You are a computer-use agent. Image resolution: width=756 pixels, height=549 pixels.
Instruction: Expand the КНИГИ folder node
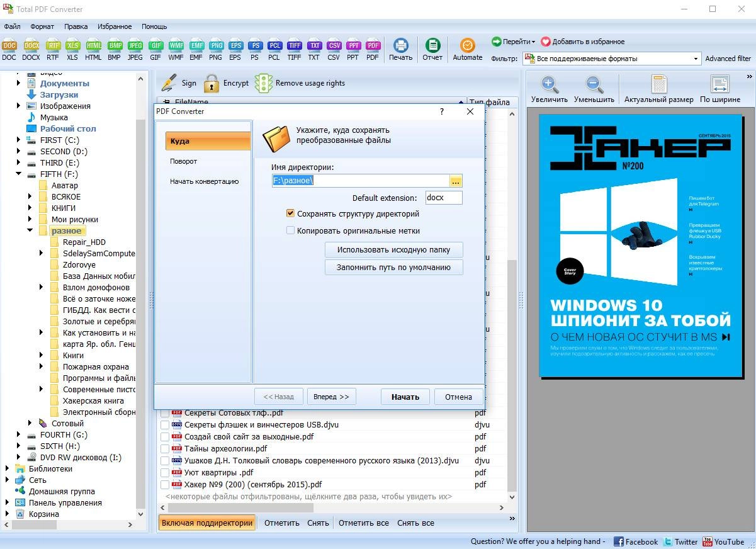[x=30, y=208]
